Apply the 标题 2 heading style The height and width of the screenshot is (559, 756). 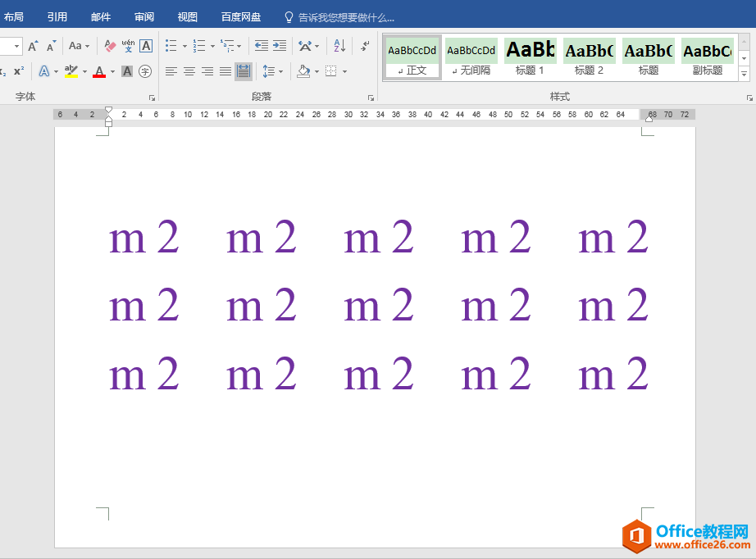tap(590, 57)
